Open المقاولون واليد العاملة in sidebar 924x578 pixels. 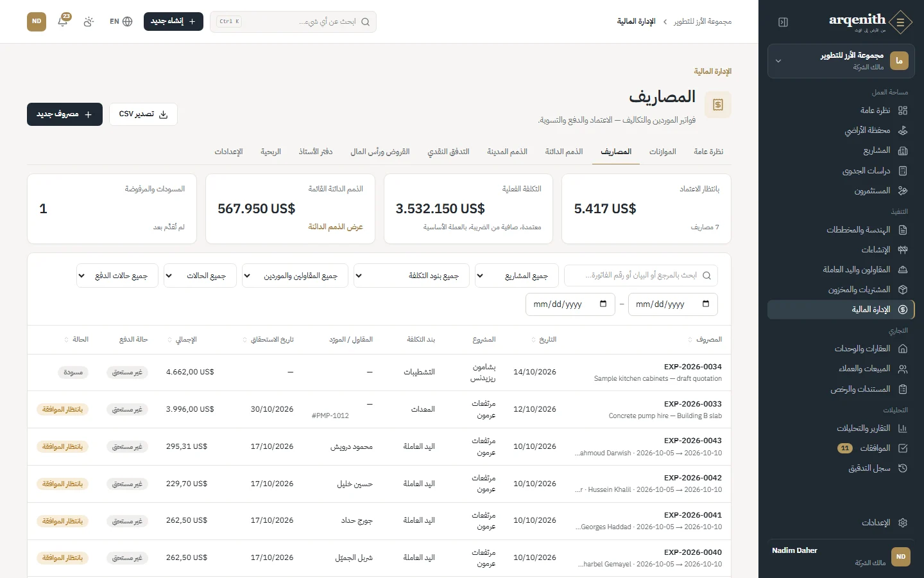tap(841, 270)
